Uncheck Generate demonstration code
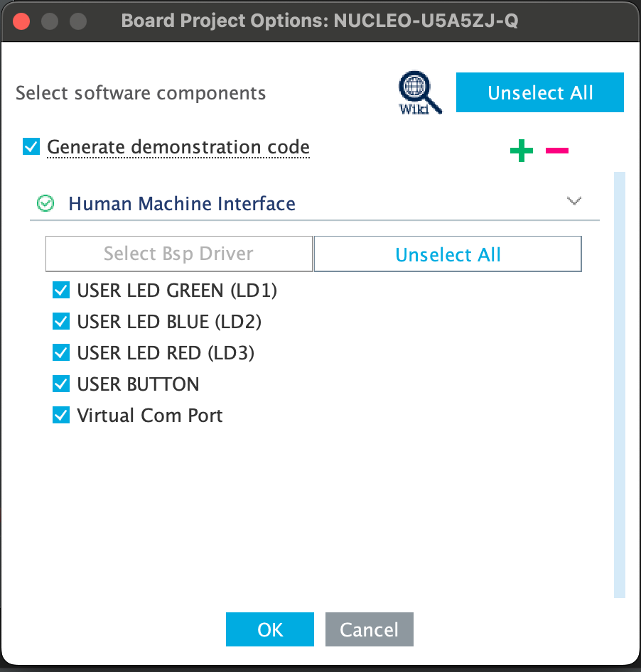The image size is (641, 672). point(31,147)
